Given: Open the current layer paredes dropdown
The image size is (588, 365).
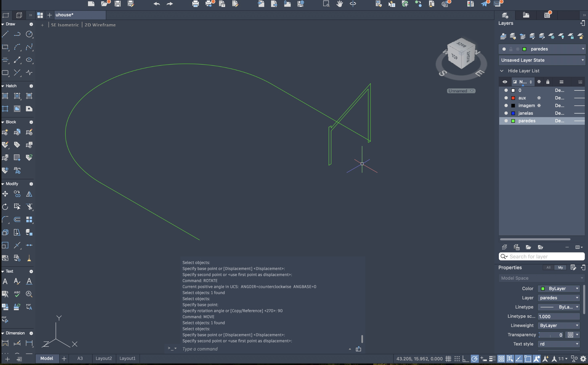Looking at the screenshot, I should point(583,49).
